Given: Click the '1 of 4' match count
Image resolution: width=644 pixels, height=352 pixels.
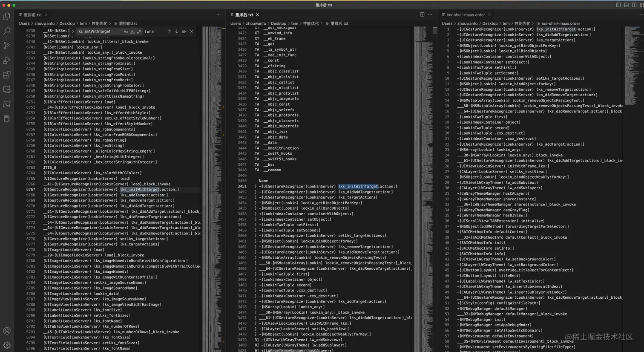Looking at the screenshot, I should pos(149,32).
